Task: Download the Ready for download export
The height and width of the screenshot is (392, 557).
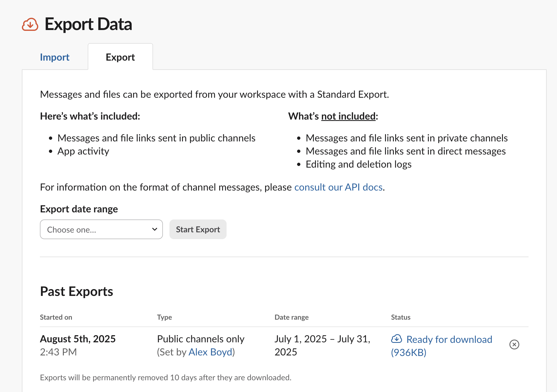Action: coord(449,339)
